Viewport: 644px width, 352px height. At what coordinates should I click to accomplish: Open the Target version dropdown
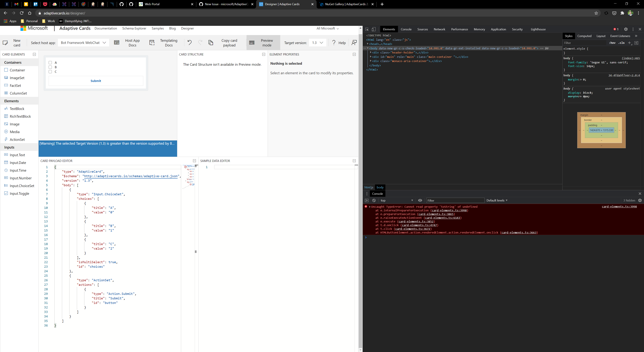coord(317,42)
